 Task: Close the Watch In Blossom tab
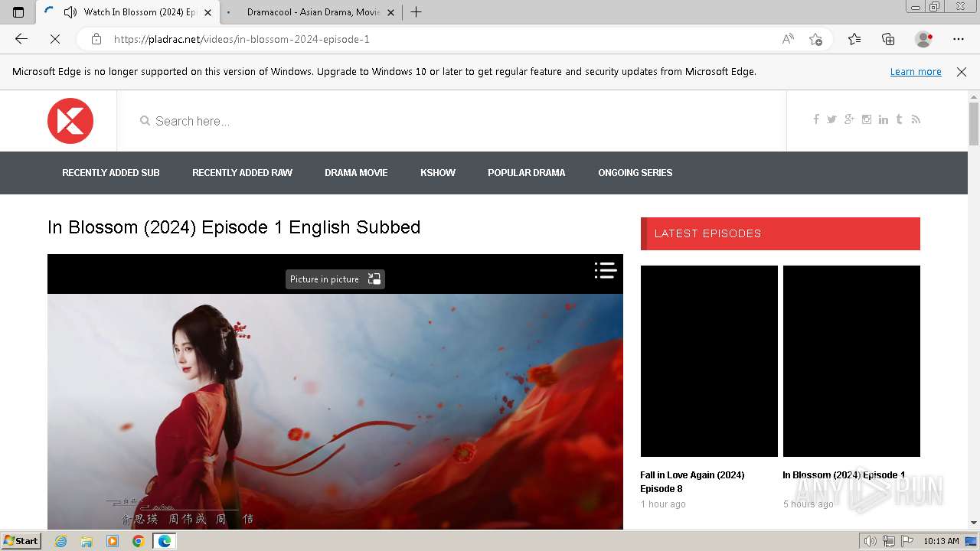[207, 12]
